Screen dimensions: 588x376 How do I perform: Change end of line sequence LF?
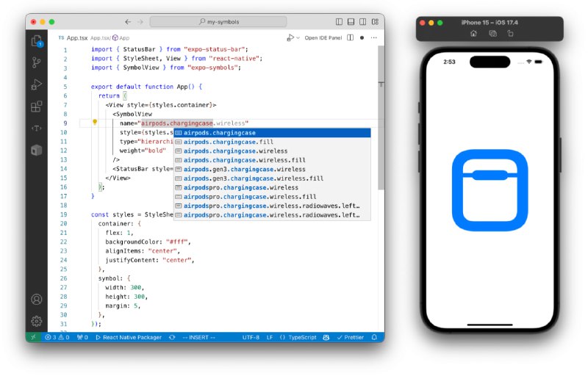[x=270, y=337]
